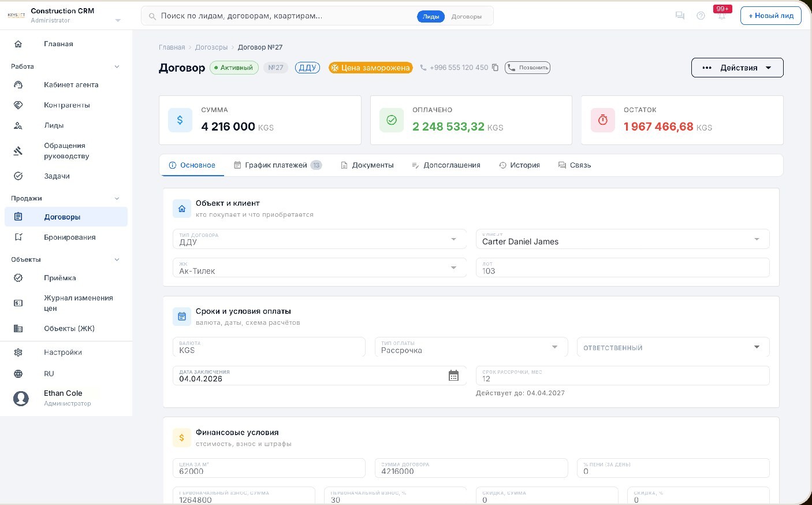This screenshot has width=812, height=505.
Task: Click the Контрагенты sidebar icon
Action: point(18,105)
